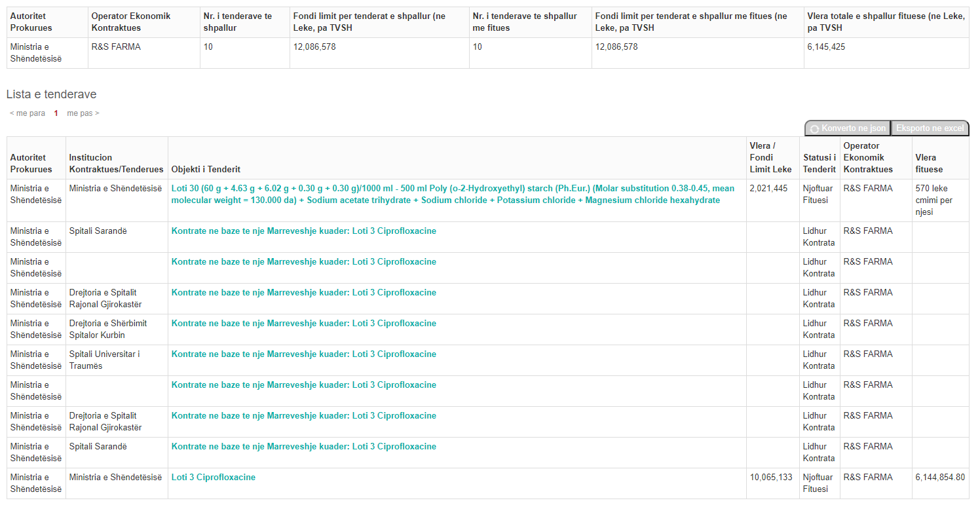
Task: Select the 6,144,854.80 winning value cell
Action: pos(939,478)
